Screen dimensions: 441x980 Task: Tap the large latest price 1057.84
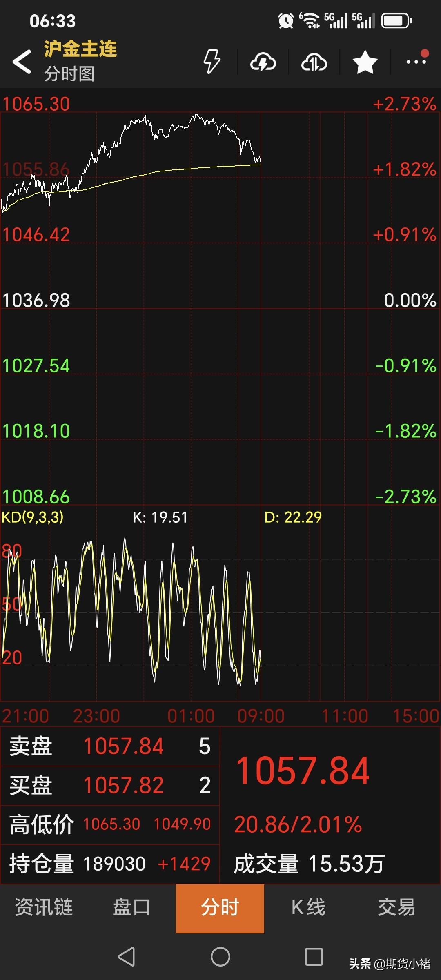tap(303, 771)
